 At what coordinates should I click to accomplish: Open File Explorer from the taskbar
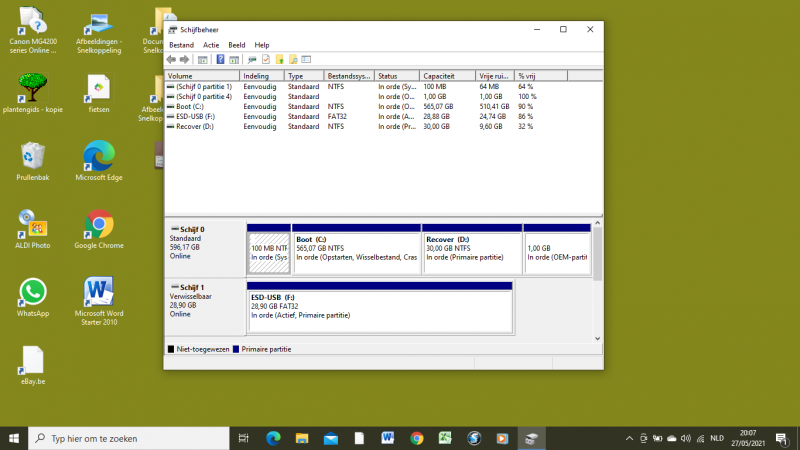point(302,438)
